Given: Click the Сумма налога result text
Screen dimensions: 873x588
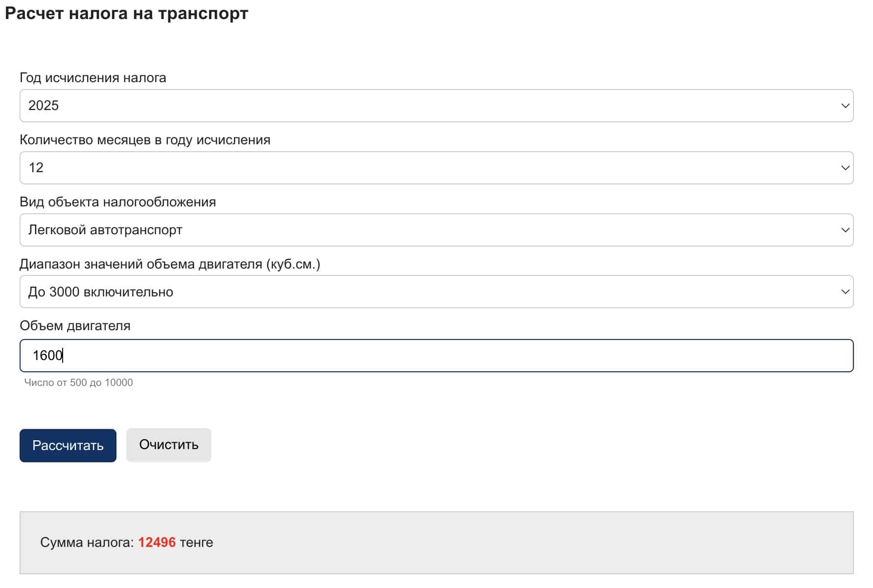Looking at the screenshot, I should [x=87, y=543].
